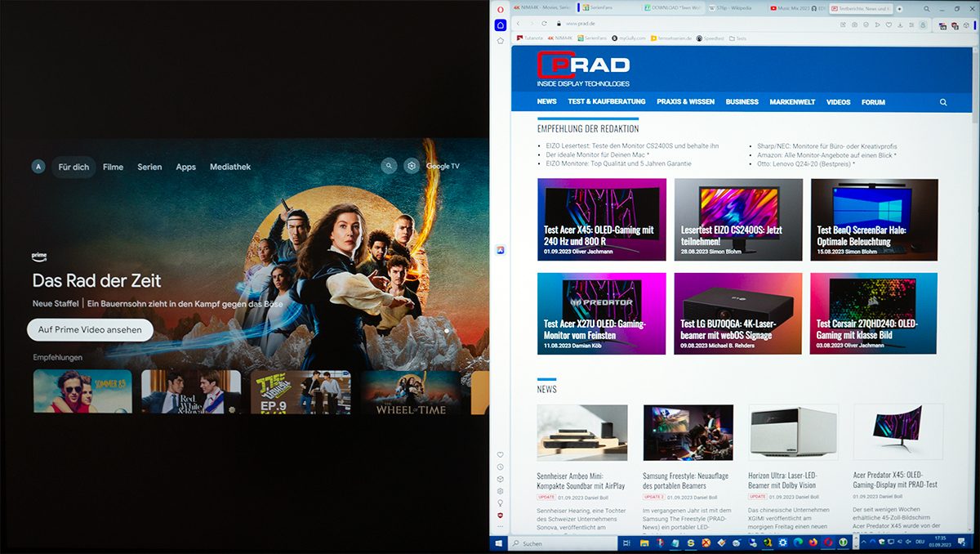980x554 pixels.
Task: Open Test LG BU70QGA laser beamer tile
Action: (738, 314)
